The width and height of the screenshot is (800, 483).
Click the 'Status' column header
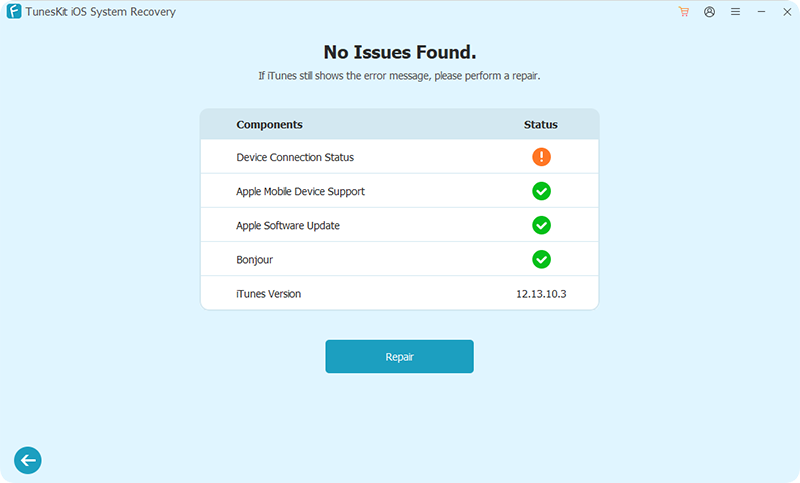[x=541, y=124]
